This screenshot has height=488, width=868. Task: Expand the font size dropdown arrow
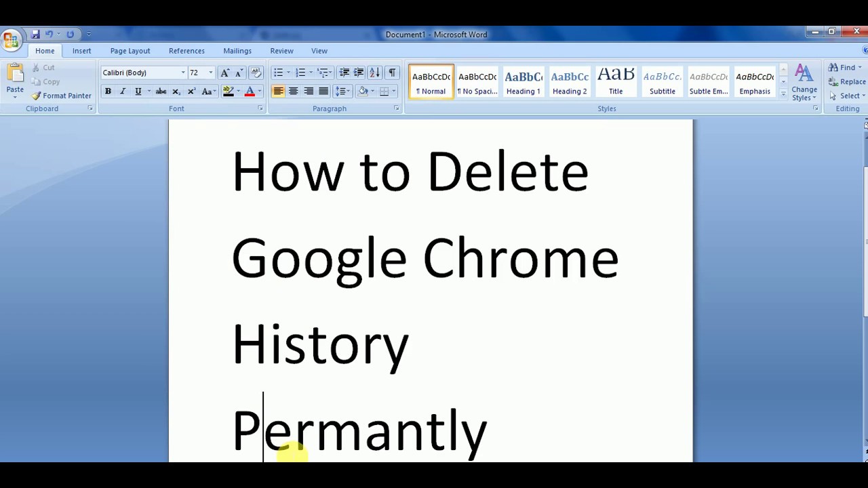[x=211, y=73]
